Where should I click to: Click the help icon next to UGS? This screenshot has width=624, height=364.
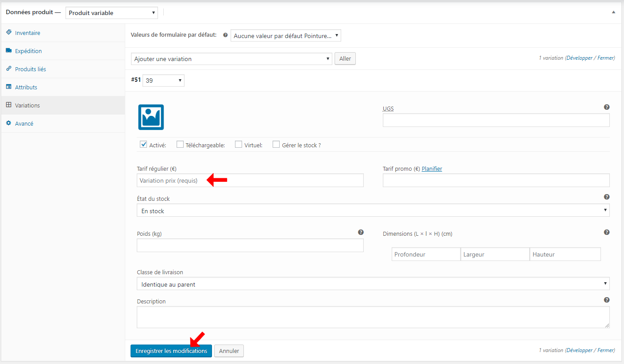[x=606, y=107]
